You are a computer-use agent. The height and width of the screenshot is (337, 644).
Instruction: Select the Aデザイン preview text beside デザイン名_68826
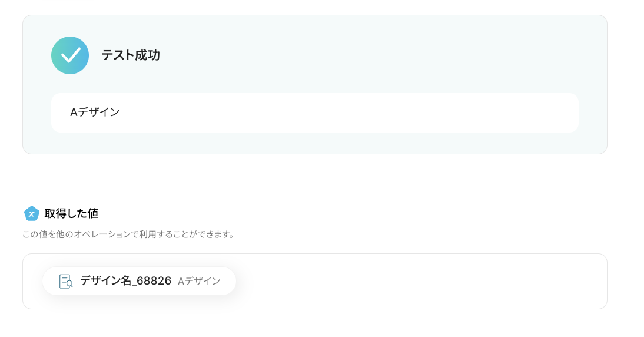(x=199, y=281)
